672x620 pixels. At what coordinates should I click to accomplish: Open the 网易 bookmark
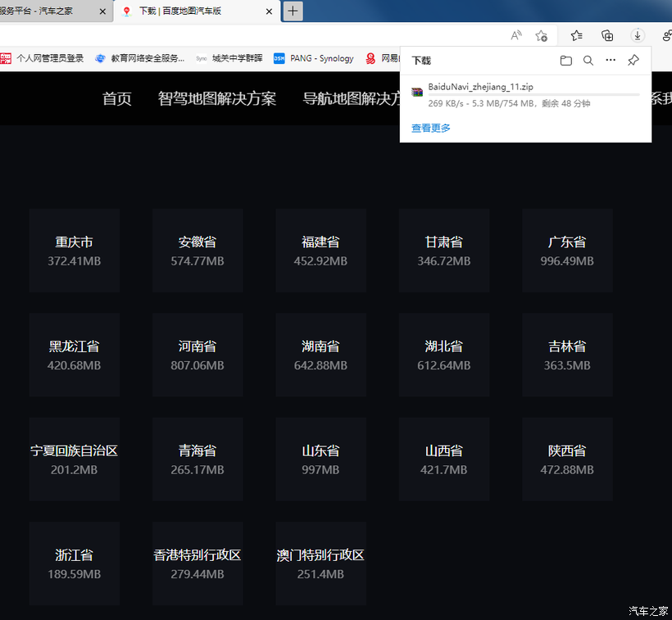[382, 58]
